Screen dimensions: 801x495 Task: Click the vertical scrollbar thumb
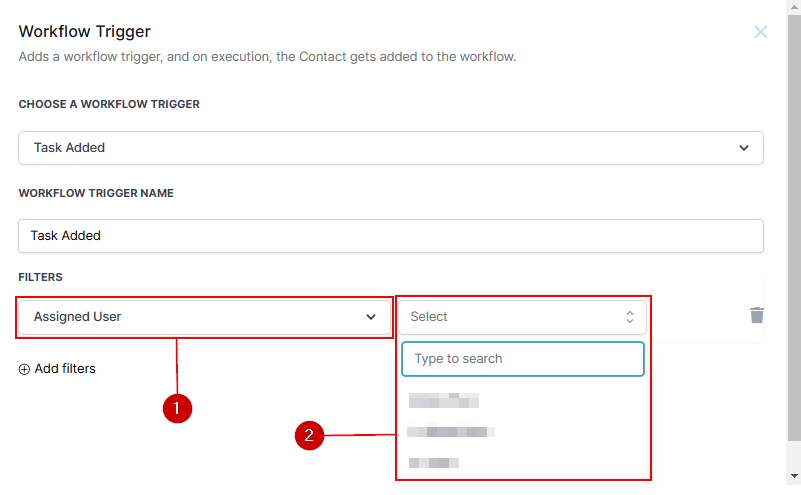click(794, 220)
